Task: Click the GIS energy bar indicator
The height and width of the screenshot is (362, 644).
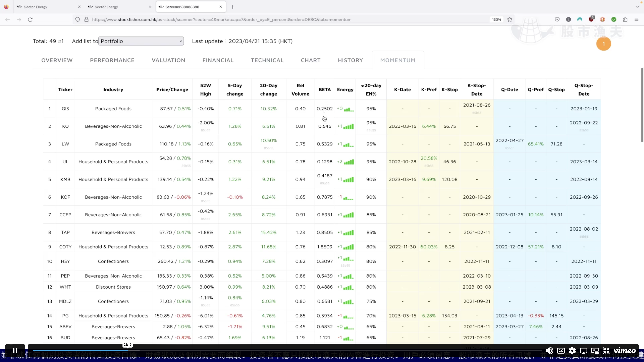Action: pyautogui.click(x=349, y=109)
